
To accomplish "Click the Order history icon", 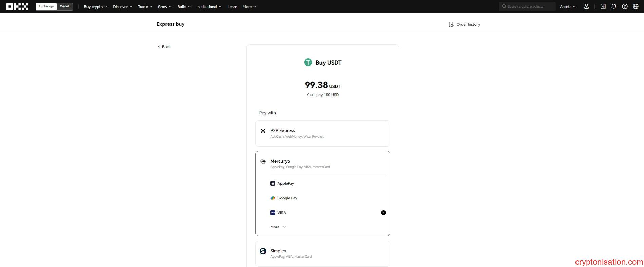I will (451, 24).
